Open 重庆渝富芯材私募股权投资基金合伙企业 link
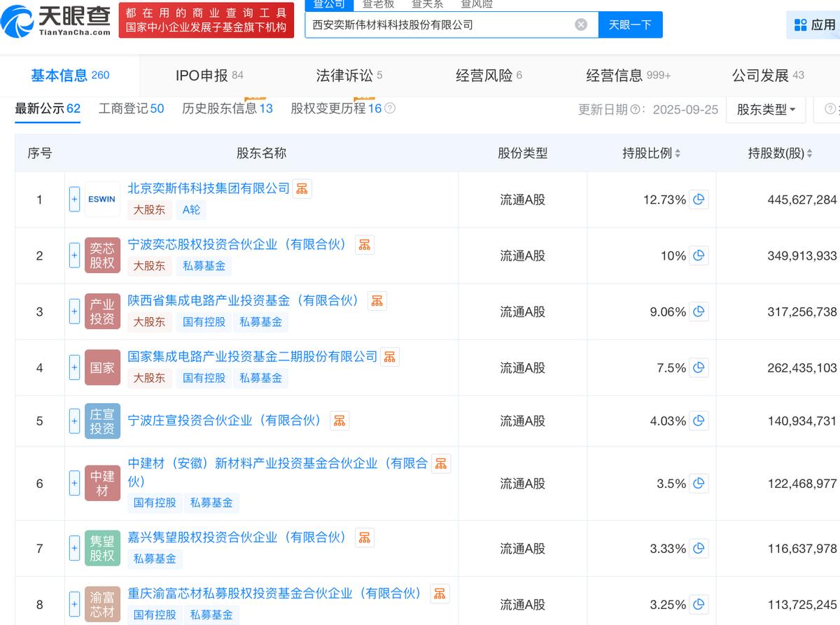 tap(276, 593)
